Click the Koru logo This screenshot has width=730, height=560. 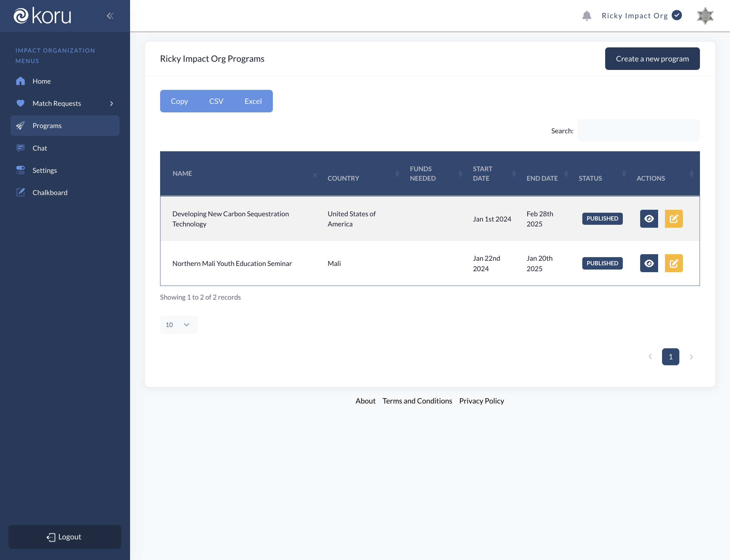click(x=42, y=16)
